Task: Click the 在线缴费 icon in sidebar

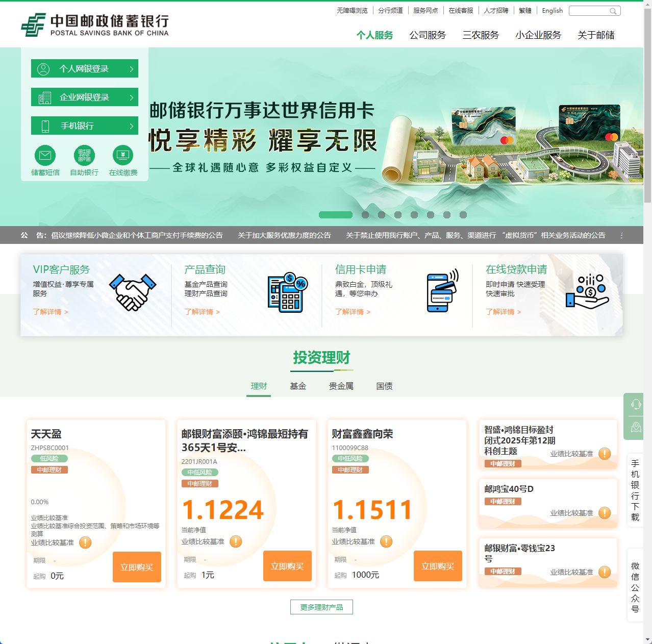Action: pos(123,155)
